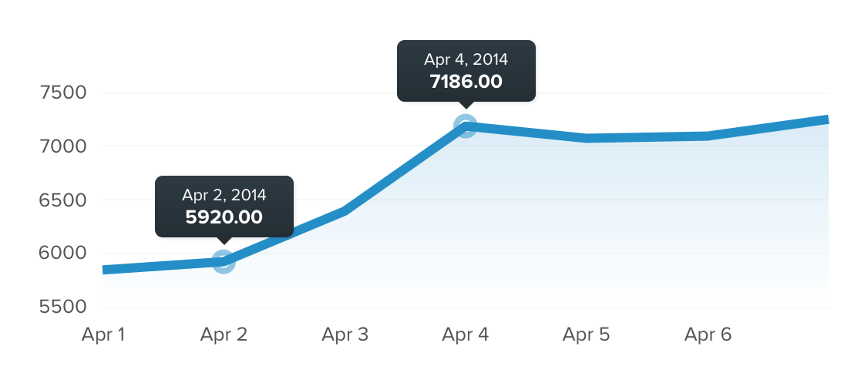This screenshot has height=383, width=868.
Task: Select the Apr 4 x-axis label
Action: (x=466, y=334)
